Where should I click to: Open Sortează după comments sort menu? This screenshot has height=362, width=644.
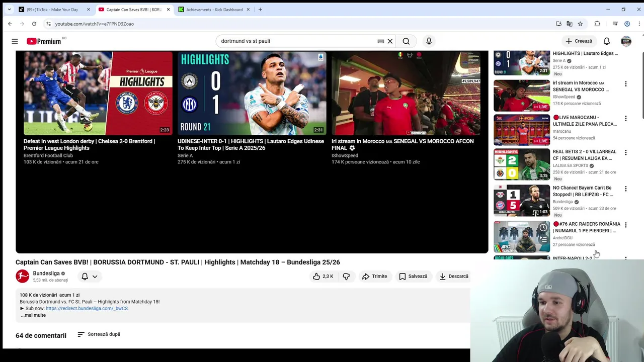[x=99, y=334]
